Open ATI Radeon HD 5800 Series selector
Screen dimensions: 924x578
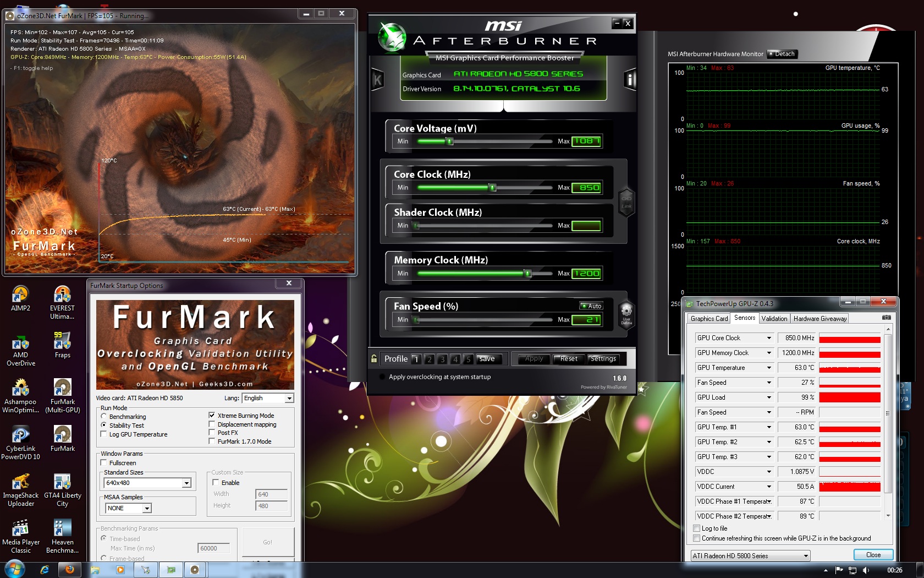751,556
